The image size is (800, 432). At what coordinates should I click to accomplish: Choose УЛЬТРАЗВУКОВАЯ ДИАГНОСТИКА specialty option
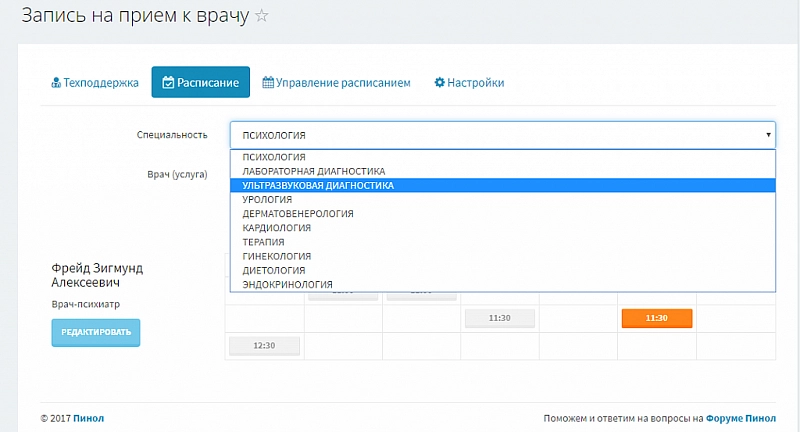[318, 185]
